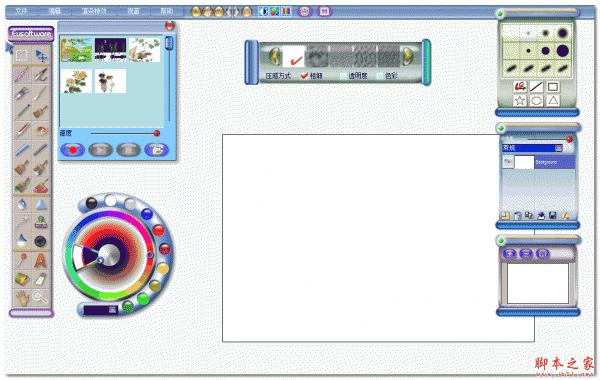600x380 pixels.
Task: Open the RGB color balls adjustment
Action: click(x=275, y=11)
